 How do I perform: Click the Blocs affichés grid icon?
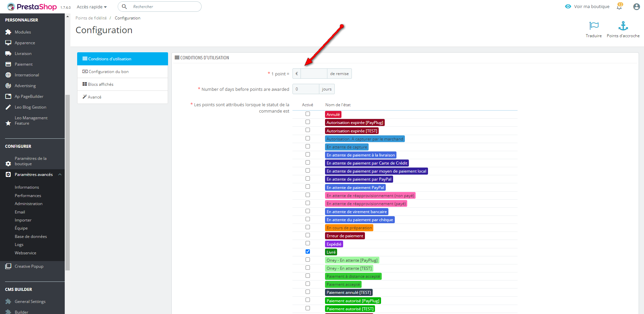click(85, 84)
